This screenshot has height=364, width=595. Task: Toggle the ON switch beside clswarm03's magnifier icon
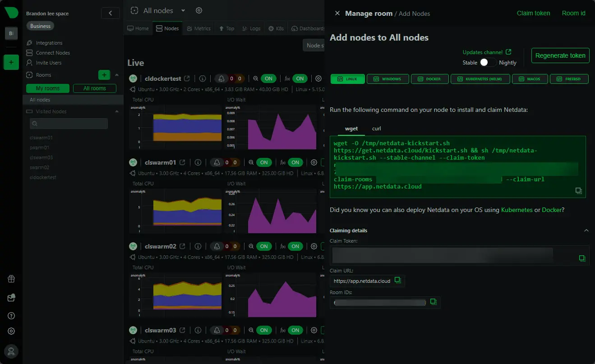(x=264, y=330)
